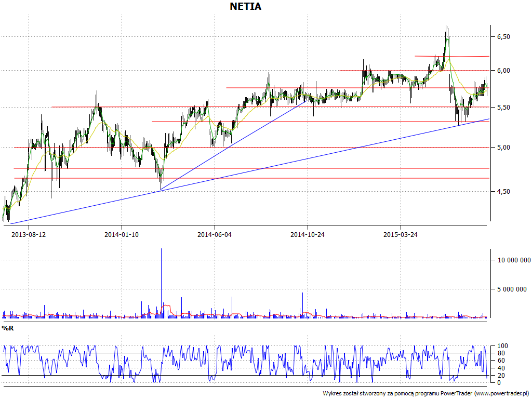Click the NETIA chart title
532x399 pixels.
tap(246, 6)
